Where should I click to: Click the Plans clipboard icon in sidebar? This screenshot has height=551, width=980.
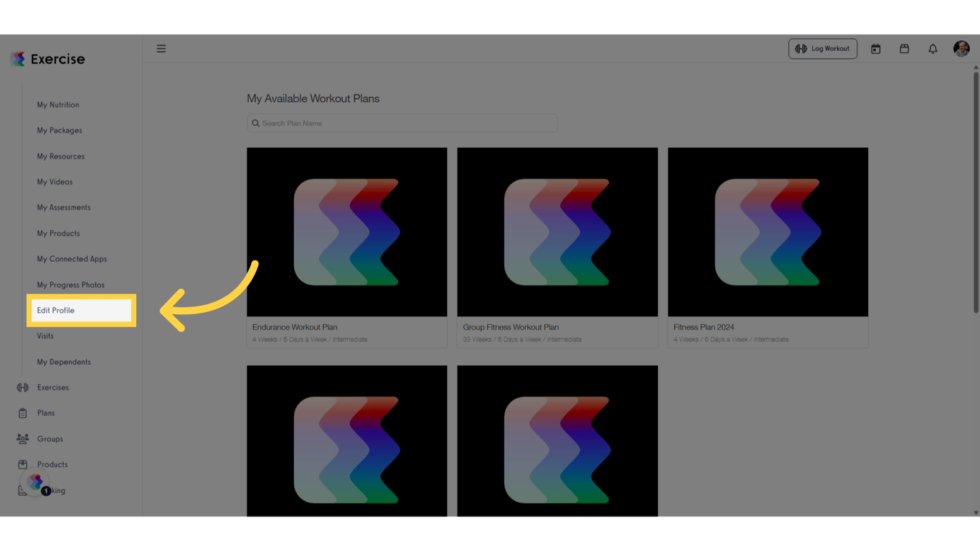23,413
